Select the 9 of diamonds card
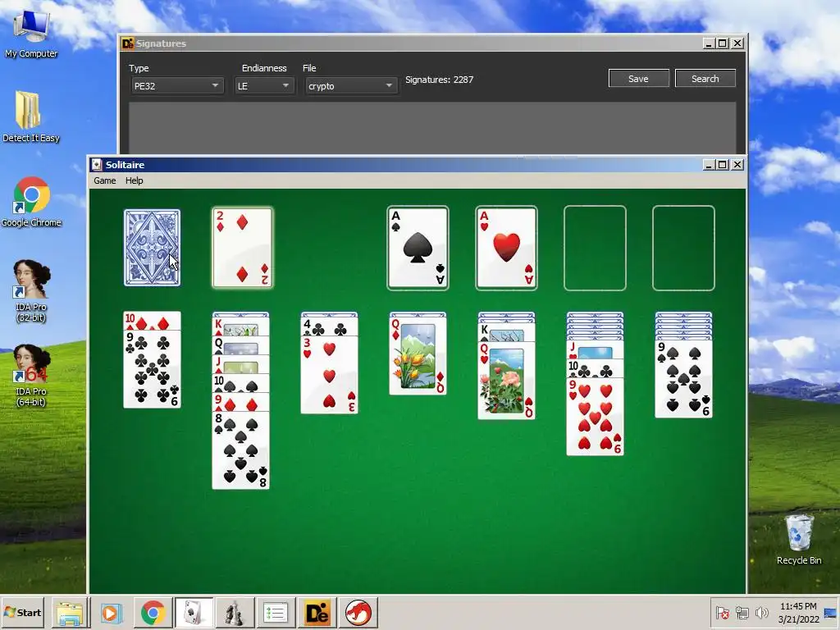Viewport: 840px width, 630px height. pos(240,402)
